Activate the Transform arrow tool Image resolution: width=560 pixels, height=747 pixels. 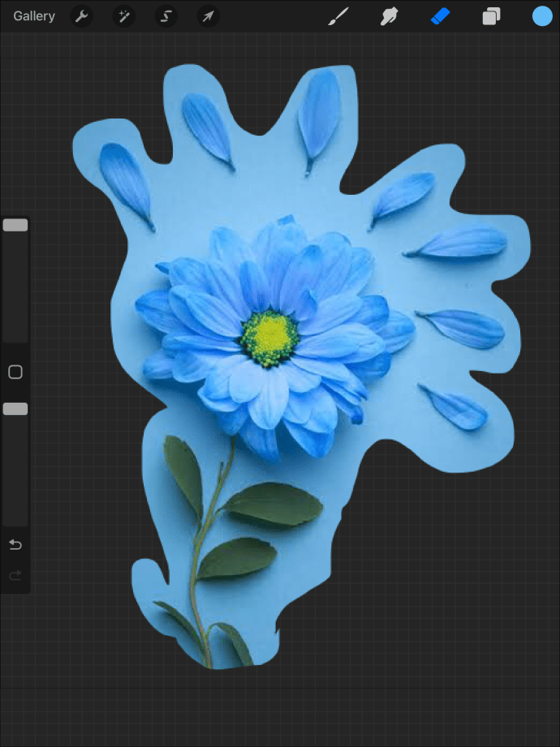click(x=209, y=17)
